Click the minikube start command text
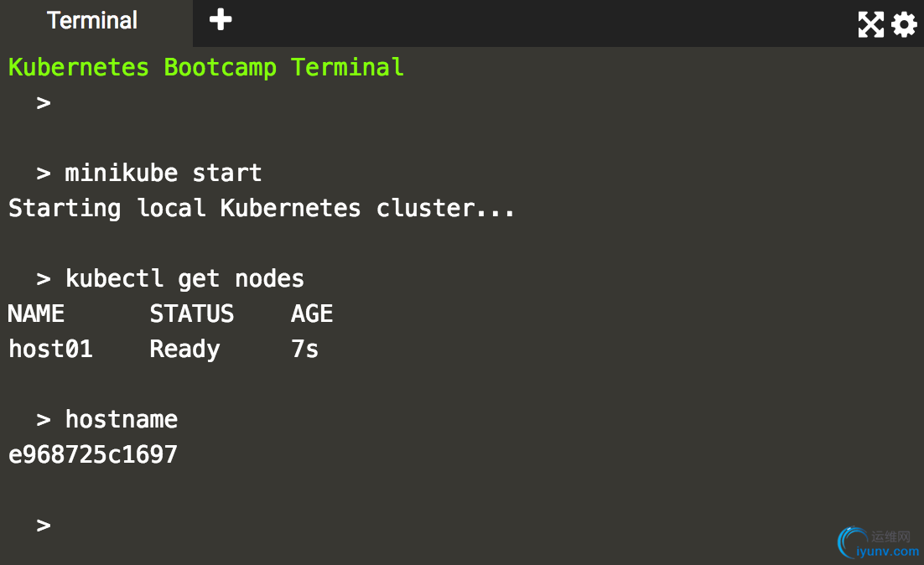Image resolution: width=924 pixels, height=565 pixels. [164, 173]
